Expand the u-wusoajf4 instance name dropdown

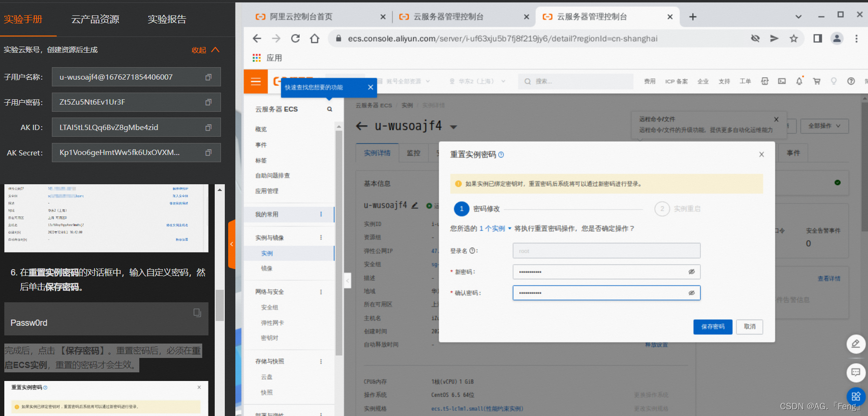tap(453, 127)
